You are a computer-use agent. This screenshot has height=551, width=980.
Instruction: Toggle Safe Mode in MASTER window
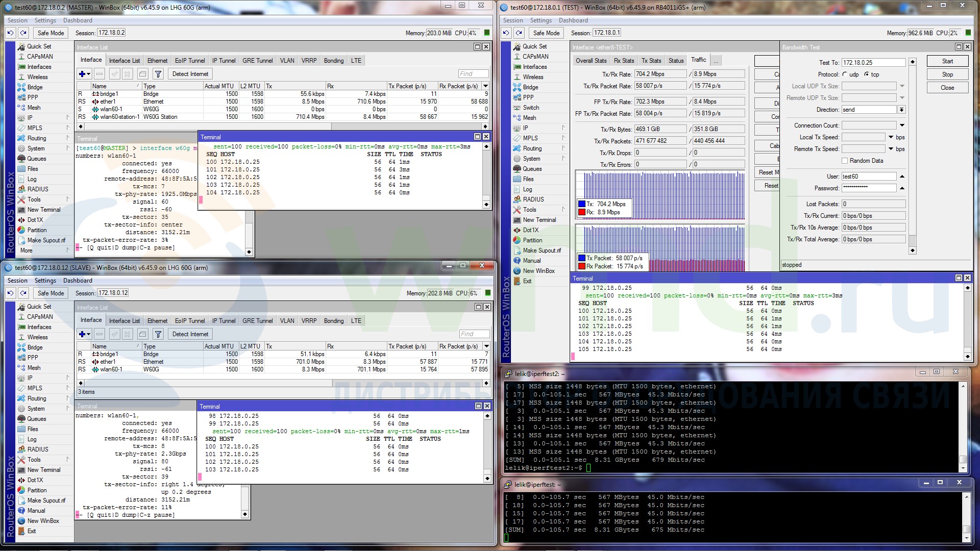[51, 33]
